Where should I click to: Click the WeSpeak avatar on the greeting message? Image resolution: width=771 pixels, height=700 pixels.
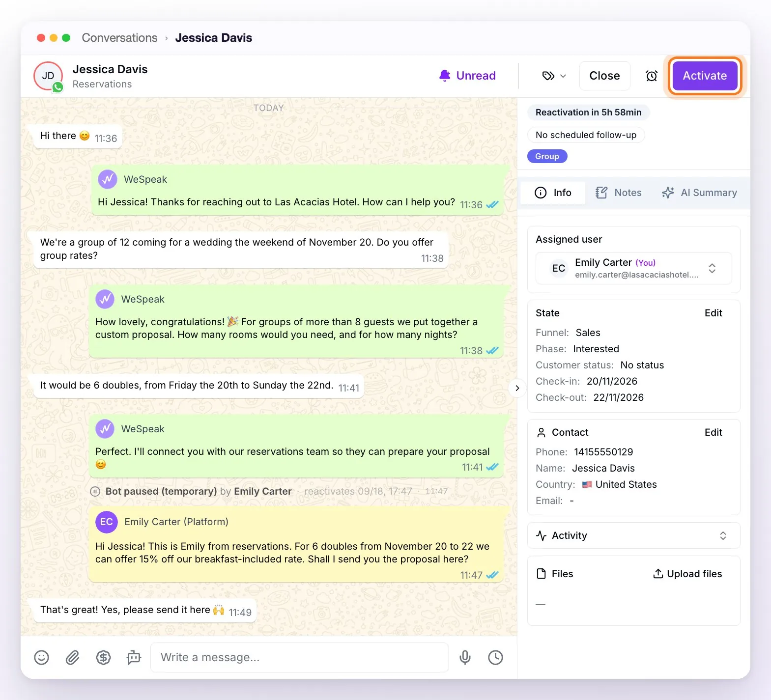point(108,179)
